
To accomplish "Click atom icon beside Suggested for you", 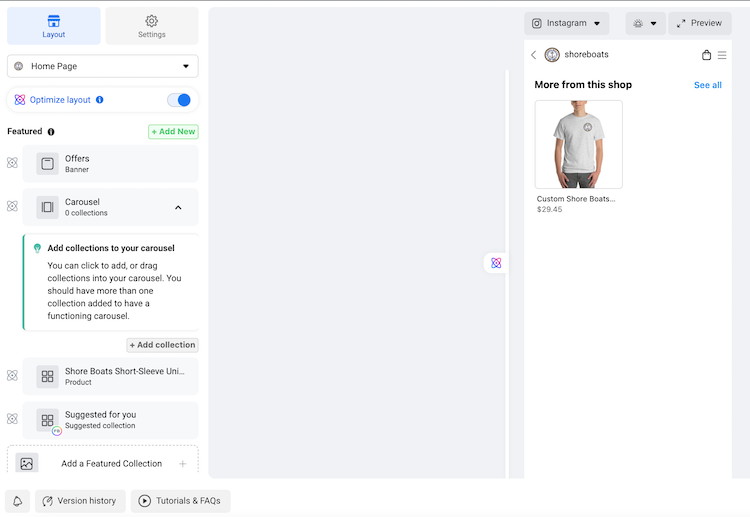I will [12, 419].
